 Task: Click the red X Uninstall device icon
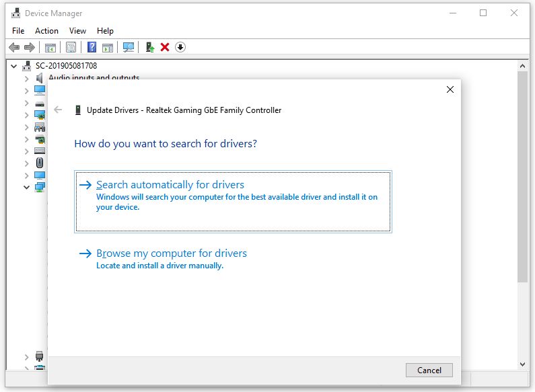click(165, 47)
